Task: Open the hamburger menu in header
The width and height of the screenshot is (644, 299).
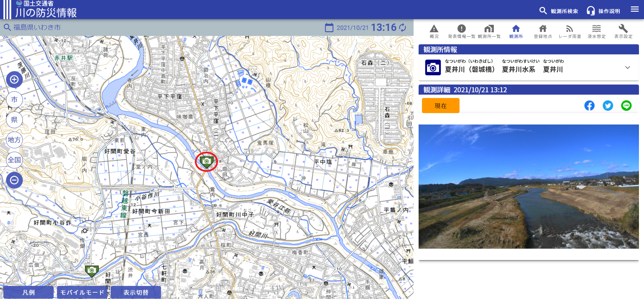Action: (635, 9)
